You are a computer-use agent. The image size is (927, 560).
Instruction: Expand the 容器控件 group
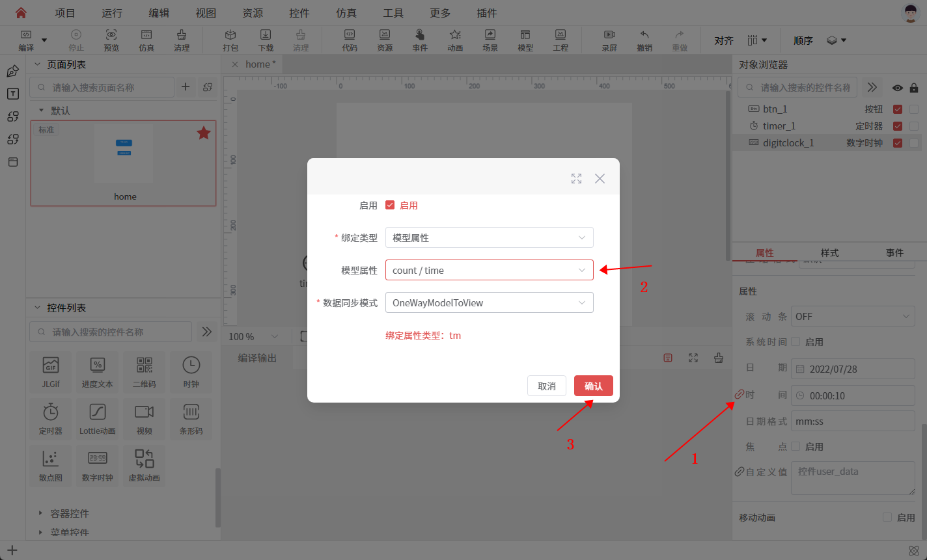click(x=40, y=513)
